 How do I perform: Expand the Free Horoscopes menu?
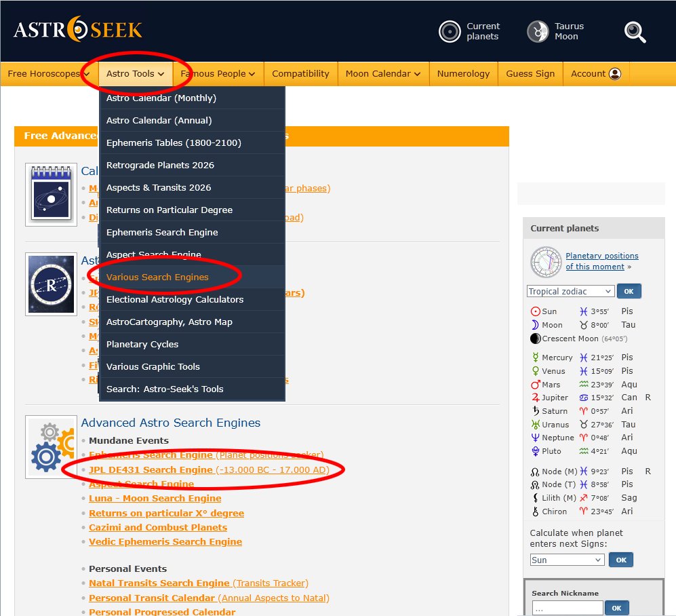tap(49, 74)
